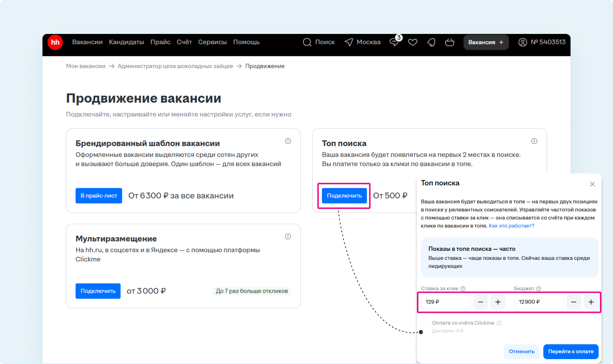
Task: Click Перейти к оплате button
Action: coord(571,351)
